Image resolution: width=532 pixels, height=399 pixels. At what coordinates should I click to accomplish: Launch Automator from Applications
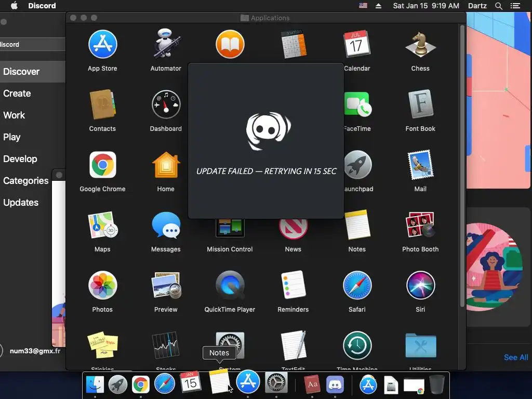(x=166, y=44)
